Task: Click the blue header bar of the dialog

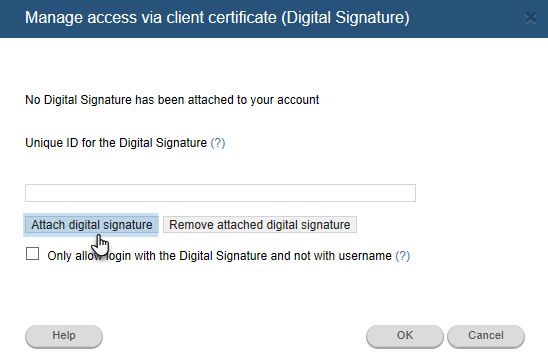Action: (274, 19)
